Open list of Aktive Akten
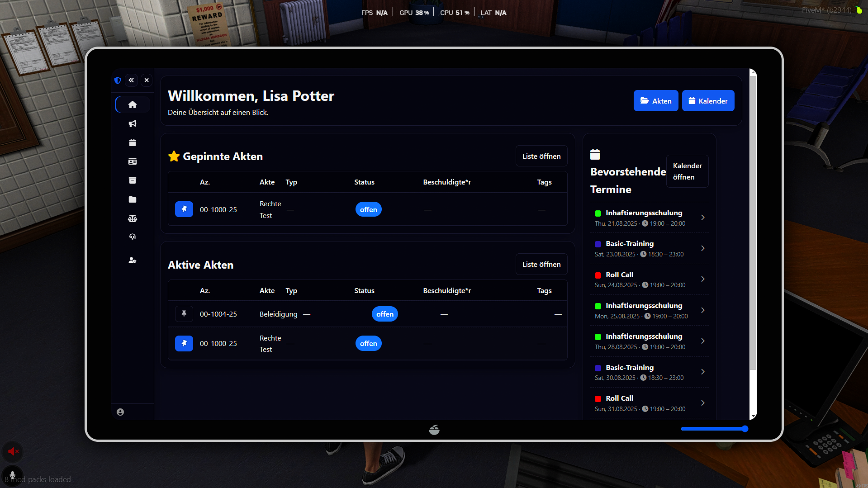The height and width of the screenshot is (488, 868). click(x=541, y=264)
